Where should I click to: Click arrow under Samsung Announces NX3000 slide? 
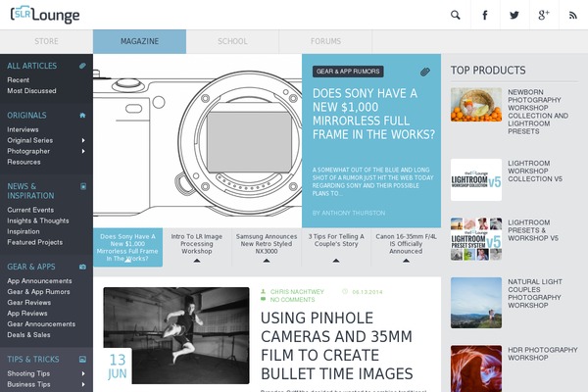coord(267,261)
